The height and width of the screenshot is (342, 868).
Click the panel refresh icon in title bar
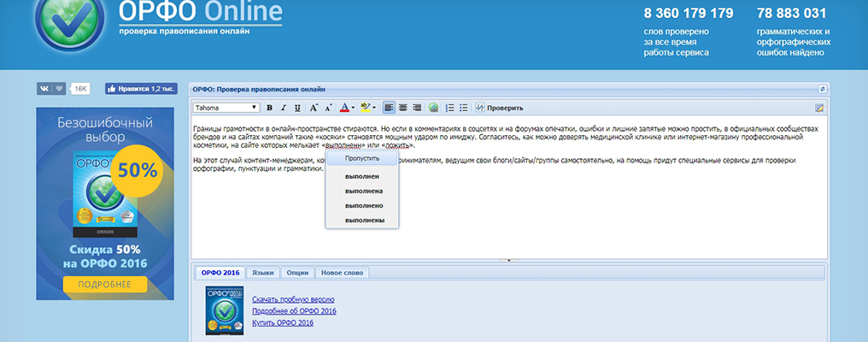(822, 89)
